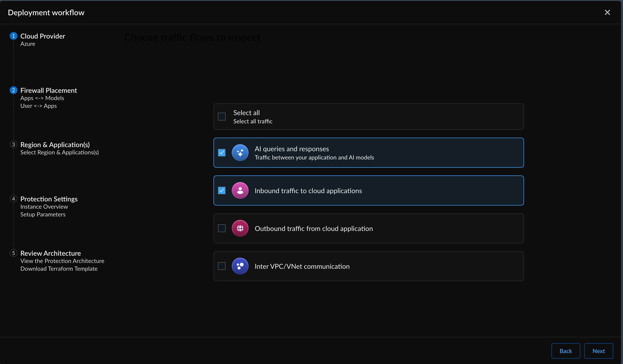Close the Deployment workflow dialog

(x=607, y=12)
